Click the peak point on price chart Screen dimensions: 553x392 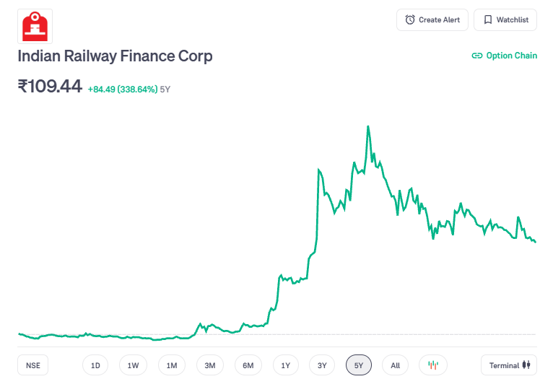[368, 126]
